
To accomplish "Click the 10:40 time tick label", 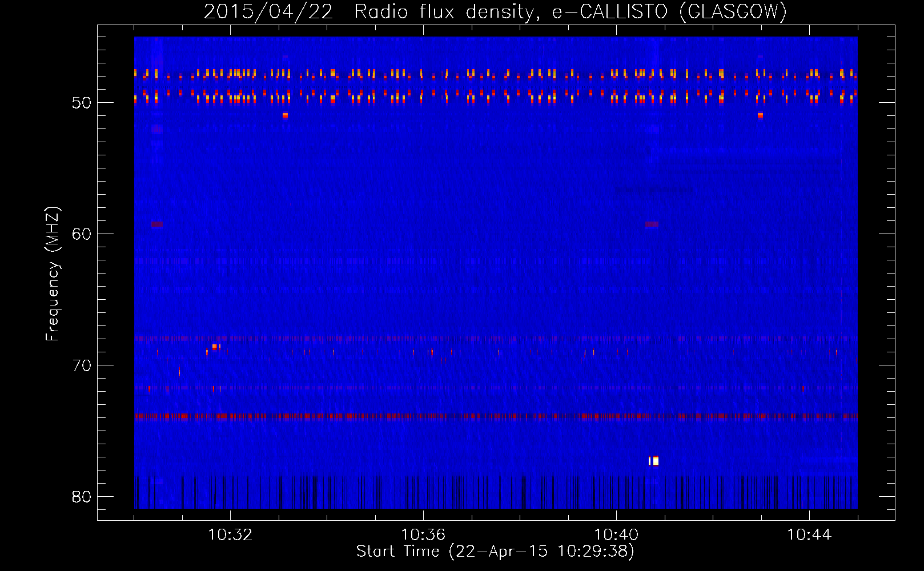I will pos(616,535).
